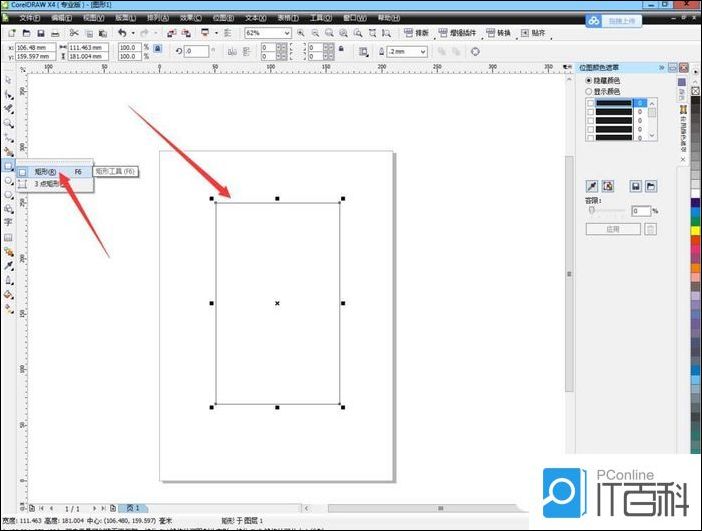Select the Fill tool in the toolbox
This screenshot has height=531, width=702.
[8, 295]
